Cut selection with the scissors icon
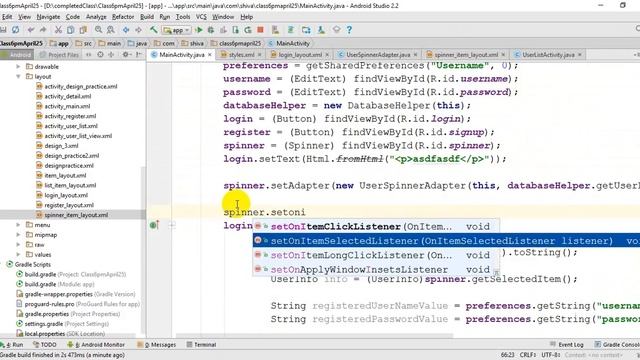 coord(58,30)
